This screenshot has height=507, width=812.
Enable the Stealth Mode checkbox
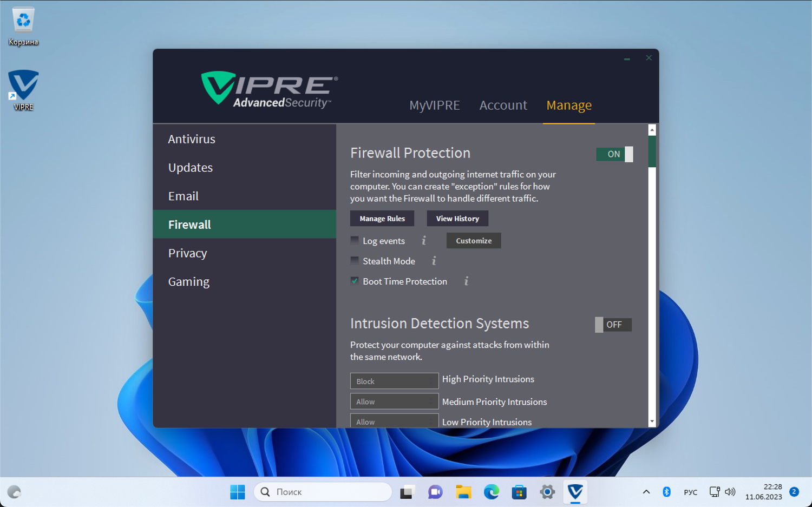click(355, 260)
